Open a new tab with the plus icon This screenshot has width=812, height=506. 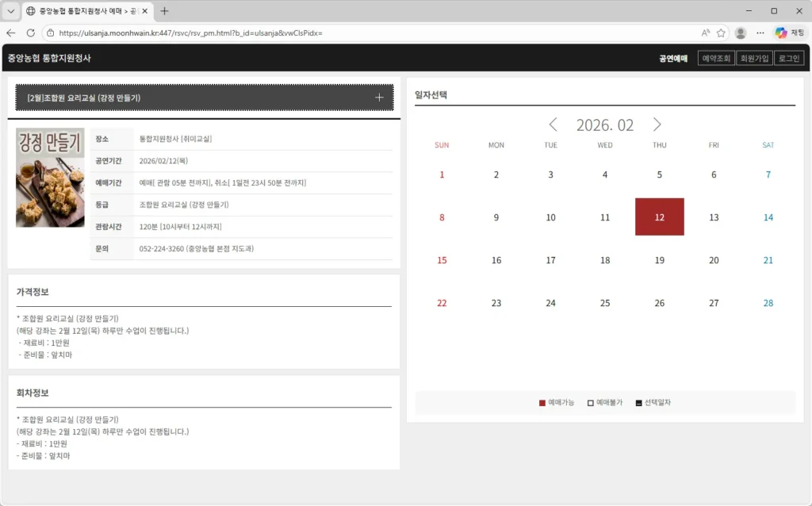coord(163,11)
